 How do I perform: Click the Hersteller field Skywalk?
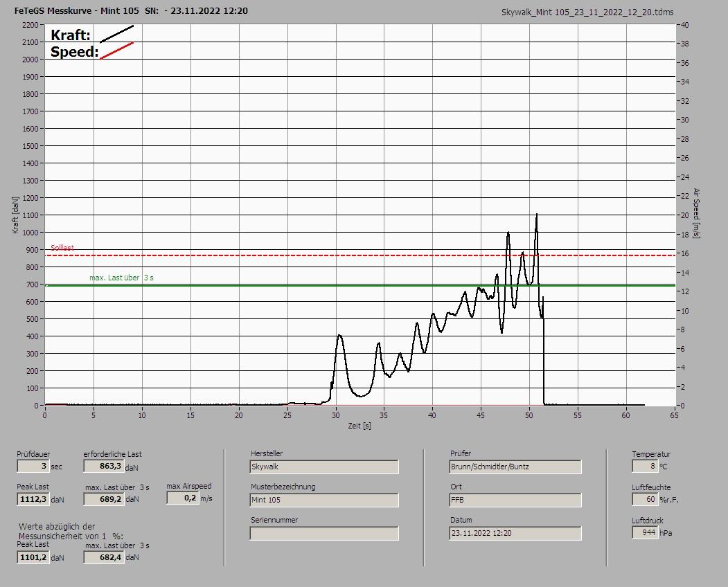click(324, 467)
